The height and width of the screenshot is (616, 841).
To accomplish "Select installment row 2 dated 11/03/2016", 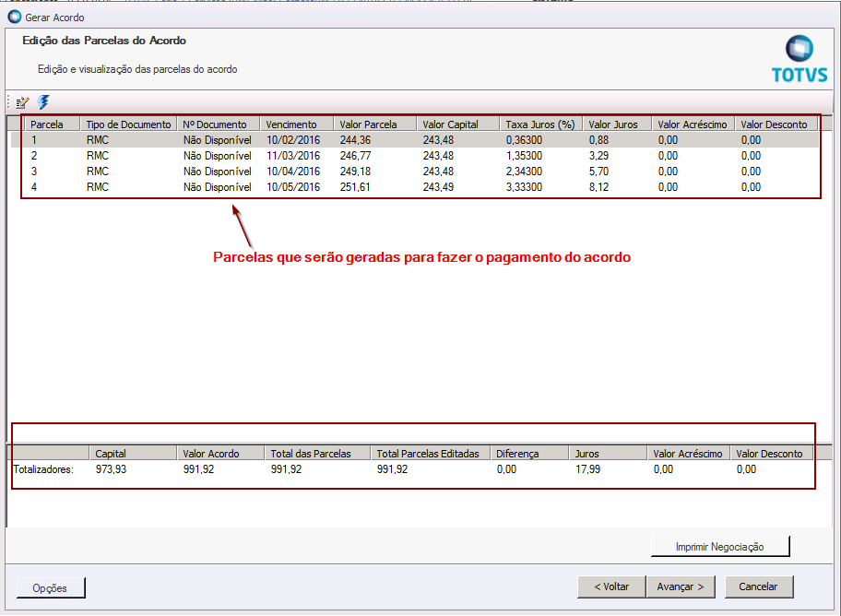I will point(292,156).
